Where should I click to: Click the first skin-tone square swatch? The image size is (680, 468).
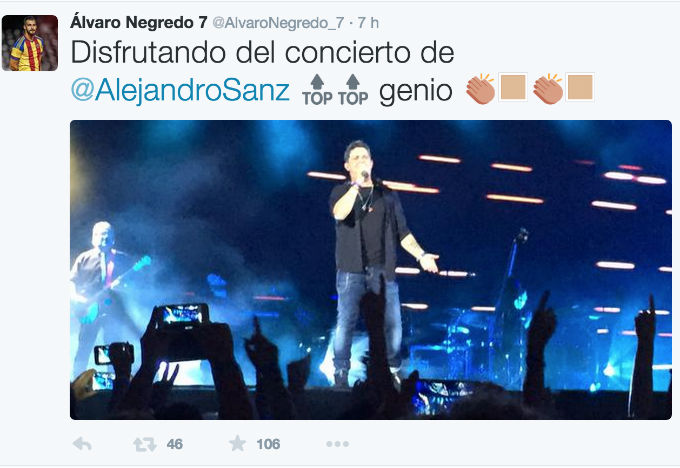tap(513, 87)
